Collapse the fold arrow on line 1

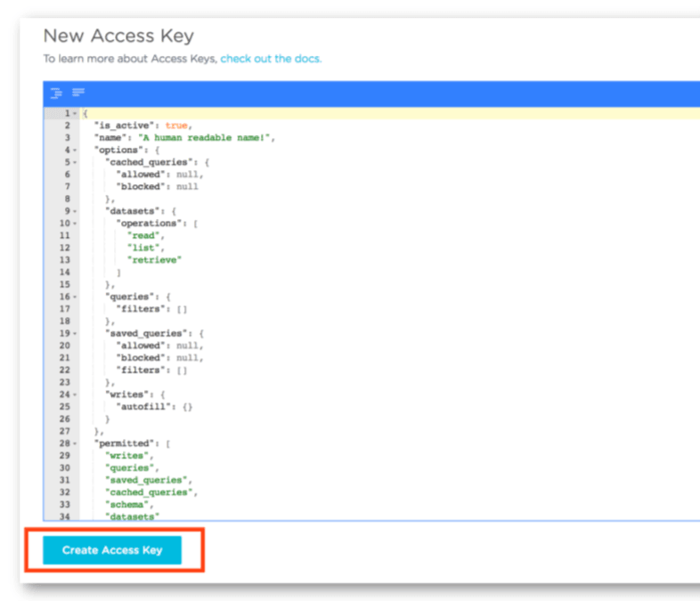(75, 114)
